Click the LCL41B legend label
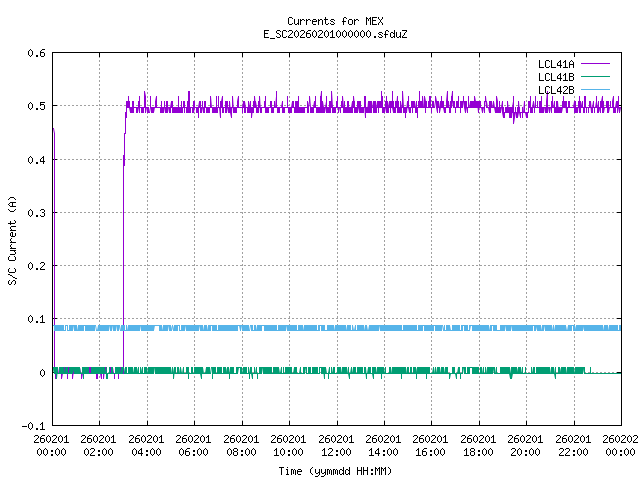 pos(557,77)
